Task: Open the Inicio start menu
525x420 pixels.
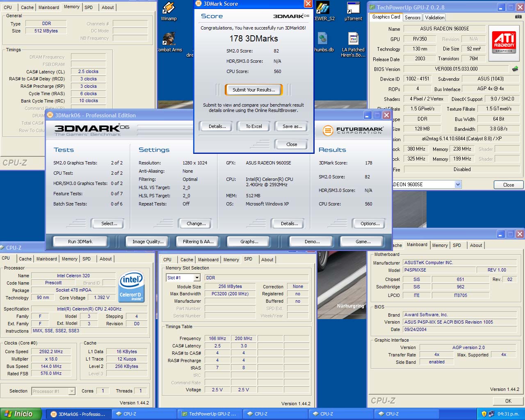Action: click(x=21, y=414)
